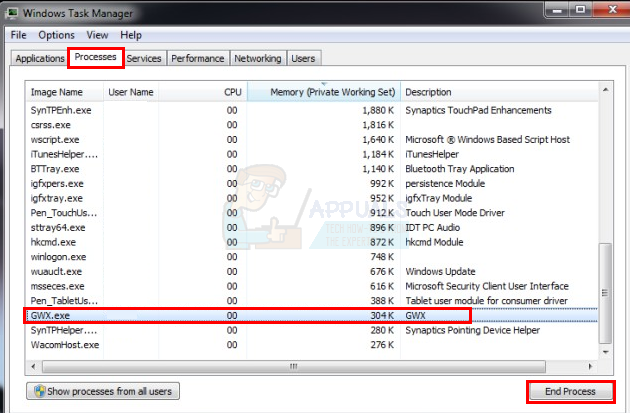The height and width of the screenshot is (413, 630).
Task: Click the Bluetooth Tray Application description
Action: point(460,169)
